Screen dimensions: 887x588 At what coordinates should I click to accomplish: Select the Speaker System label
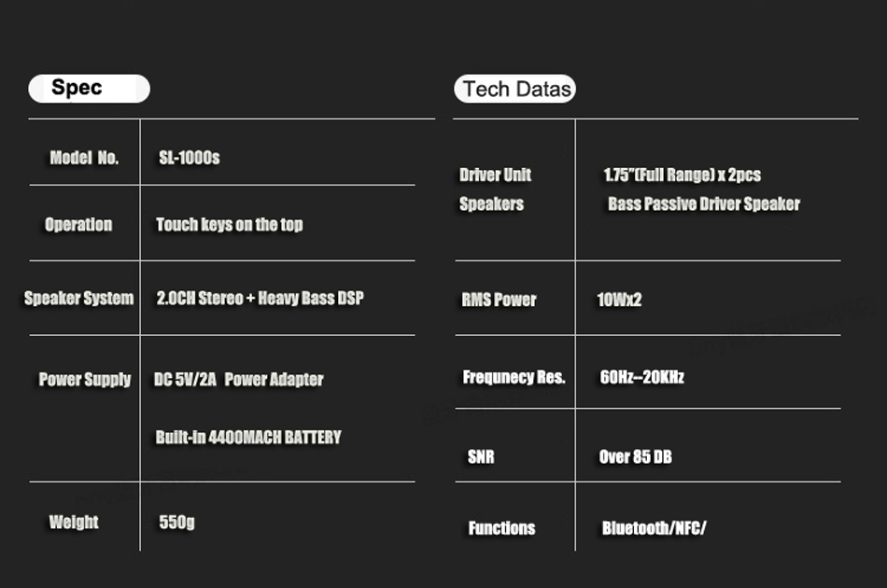79,299
